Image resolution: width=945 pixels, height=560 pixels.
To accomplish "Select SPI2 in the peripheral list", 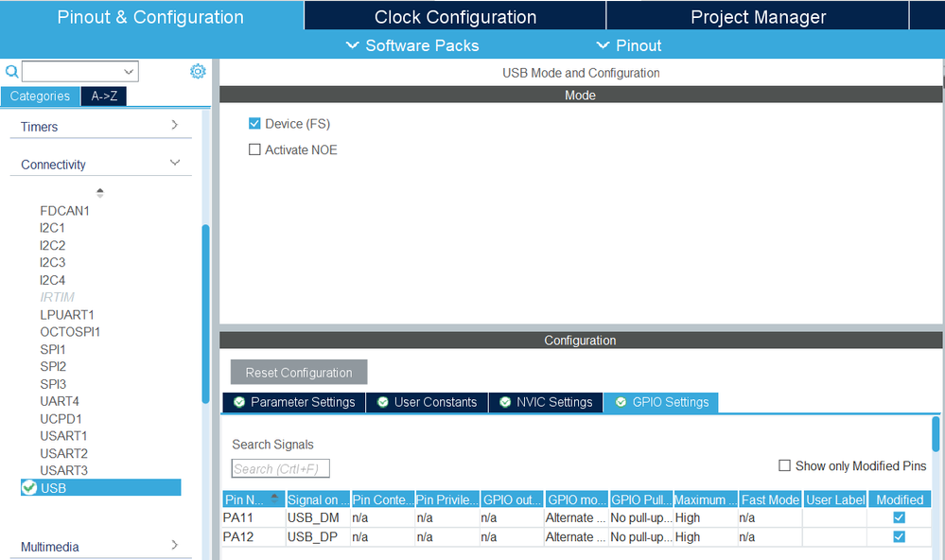I will point(53,366).
